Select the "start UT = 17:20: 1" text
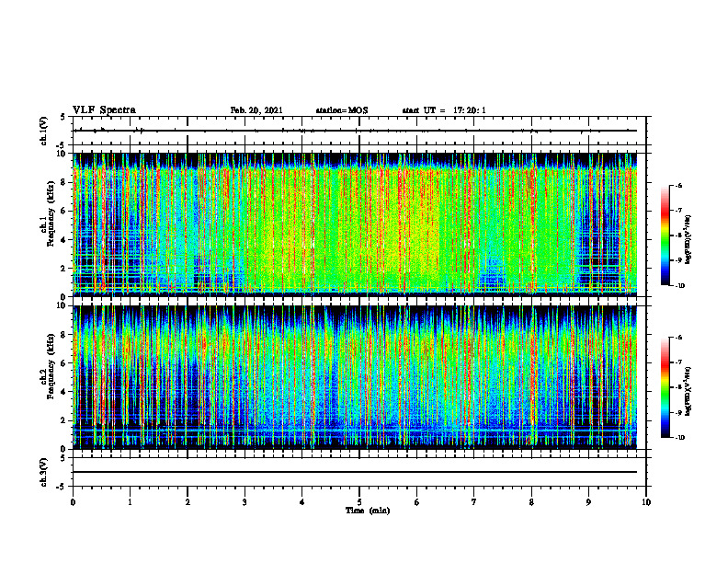This screenshot has height=563, width=728. click(444, 110)
